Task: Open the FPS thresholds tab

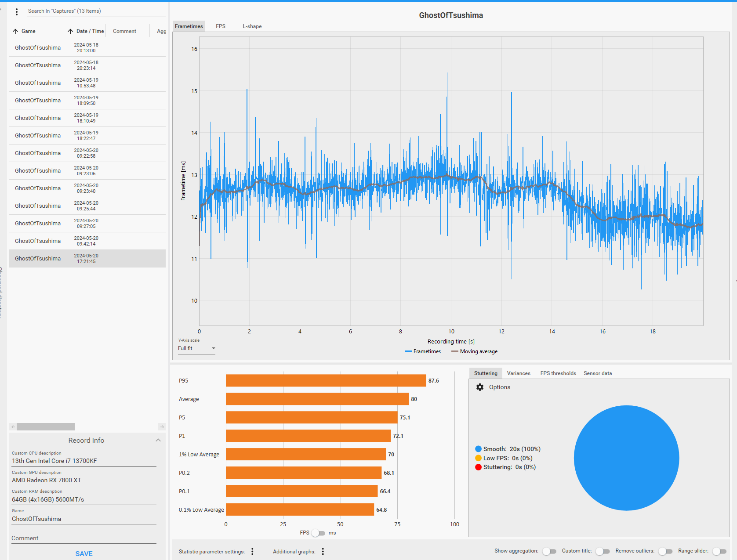Action: 558,373
